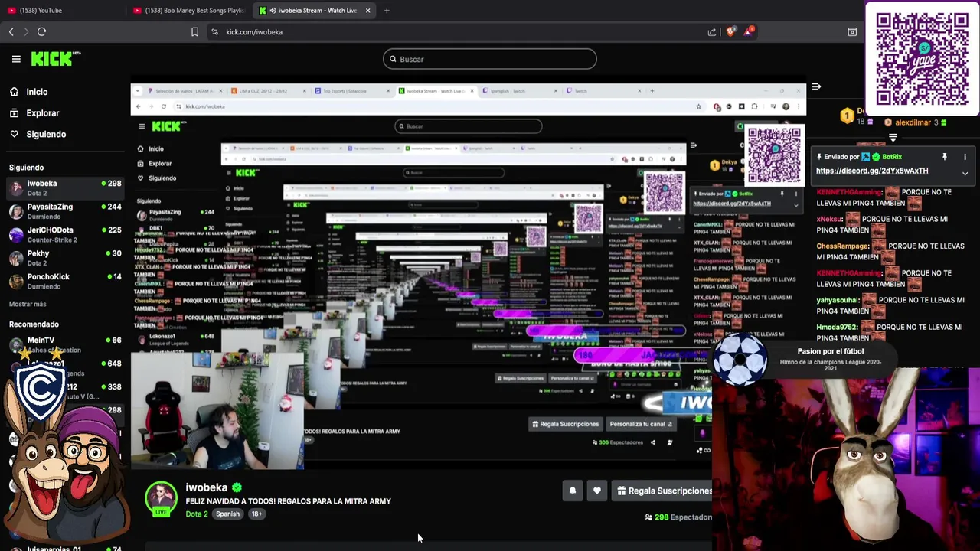Expand followed list with Mostrar más
The image size is (980, 551).
tap(28, 304)
